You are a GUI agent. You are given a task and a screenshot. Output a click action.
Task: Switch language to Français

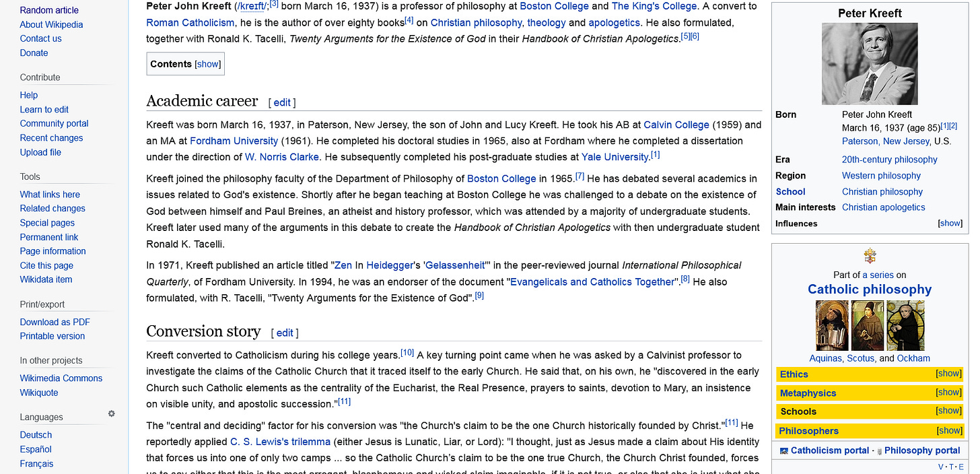pyautogui.click(x=36, y=463)
